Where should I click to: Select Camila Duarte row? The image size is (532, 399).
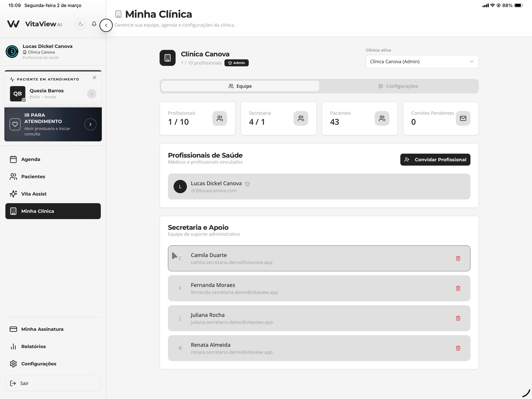[319, 259]
